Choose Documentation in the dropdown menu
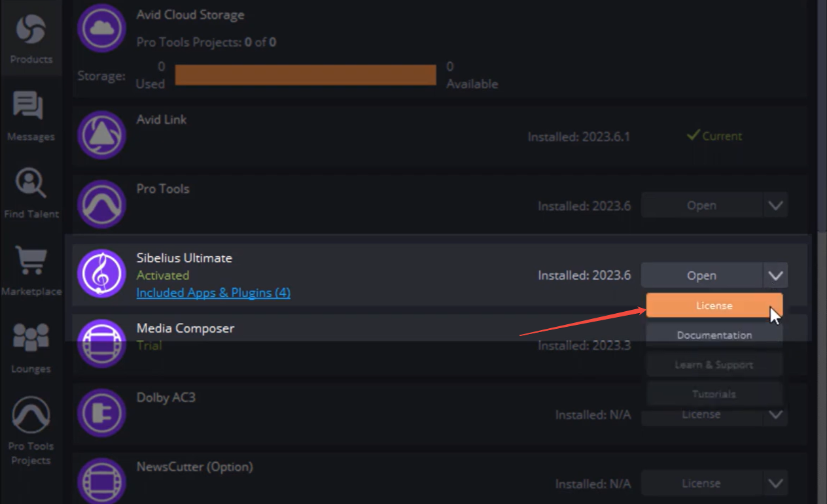The height and width of the screenshot is (504, 827). point(714,335)
